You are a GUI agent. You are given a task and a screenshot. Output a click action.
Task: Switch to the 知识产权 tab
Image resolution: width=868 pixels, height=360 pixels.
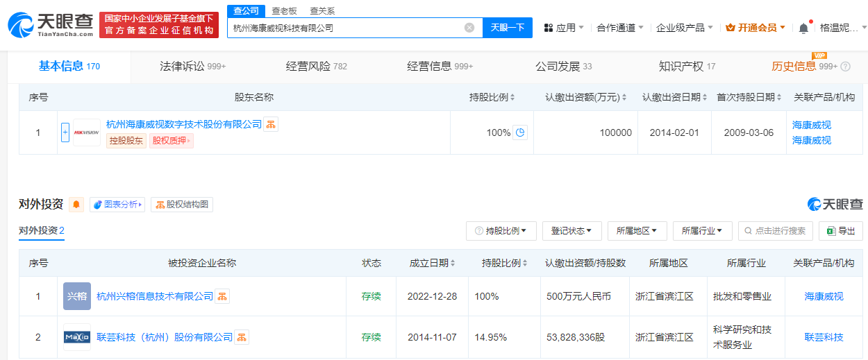[687, 67]
